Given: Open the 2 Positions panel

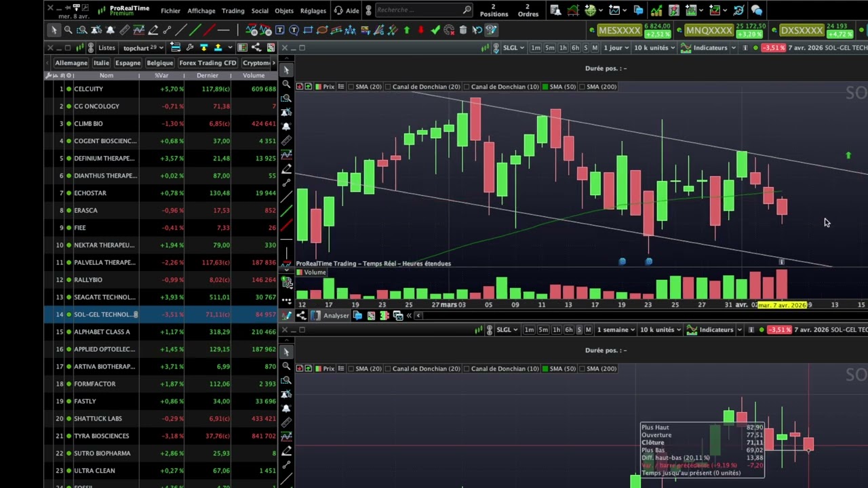Looking at the screenshot, I should (x=494, y=10).
